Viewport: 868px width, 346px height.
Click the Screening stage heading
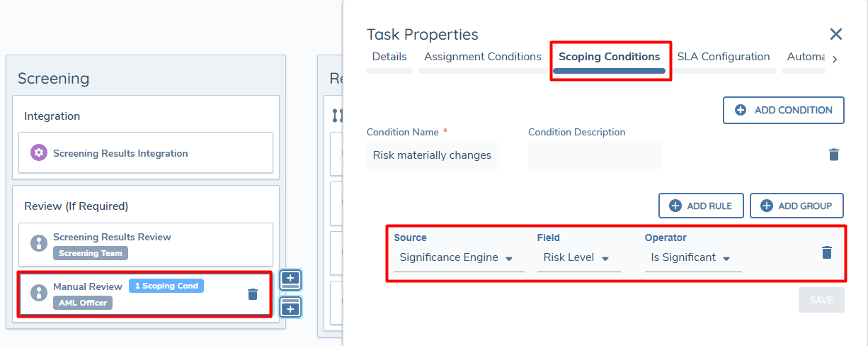pos(54,78)
